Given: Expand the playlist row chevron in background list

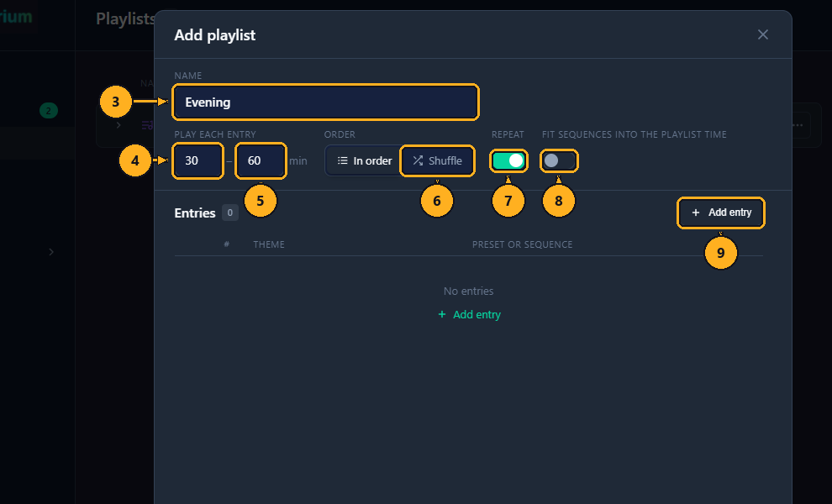Looking at the screenshot, I should click(118, 125).
